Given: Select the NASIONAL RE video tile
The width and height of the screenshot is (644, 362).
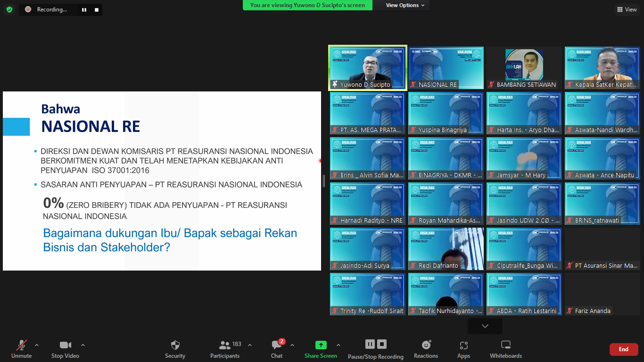Looking at the screenshot, I should coord(446,67).
